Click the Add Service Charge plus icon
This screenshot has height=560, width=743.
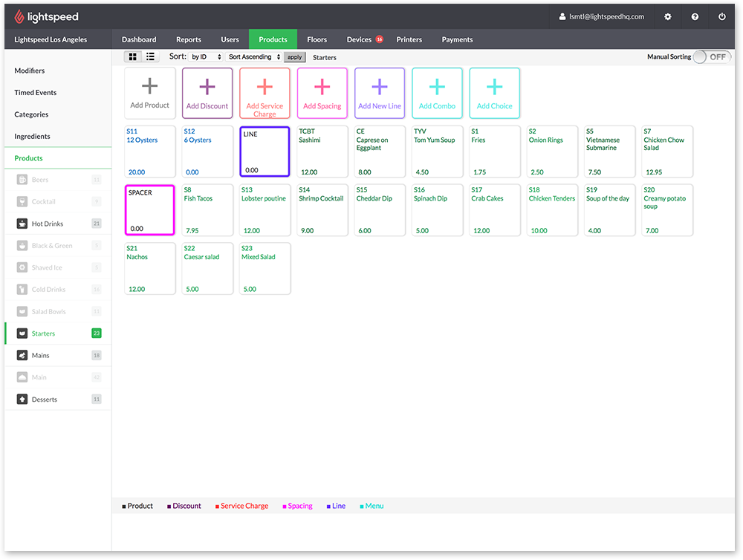[x=265, y=88]
